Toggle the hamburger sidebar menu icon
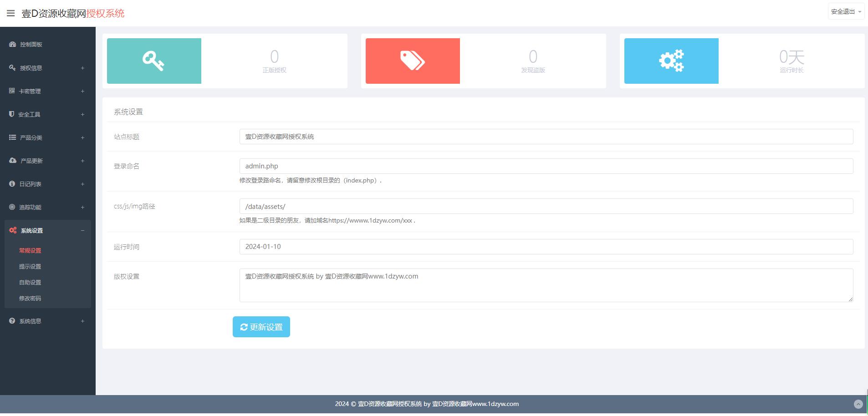 pos(11,13)
